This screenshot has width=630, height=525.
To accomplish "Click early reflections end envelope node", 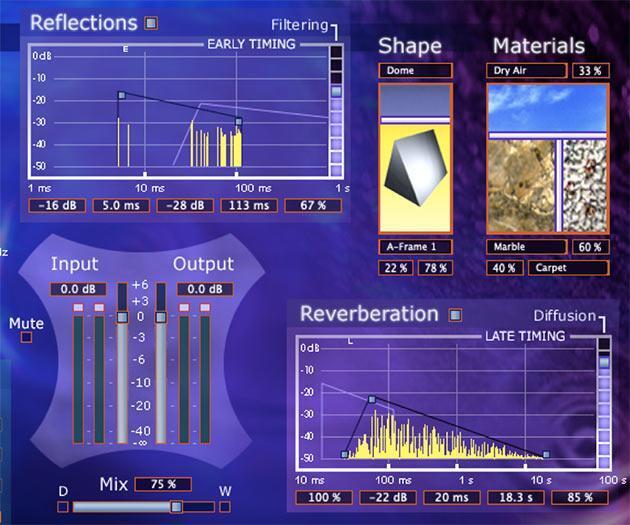I will pos(239,121).
